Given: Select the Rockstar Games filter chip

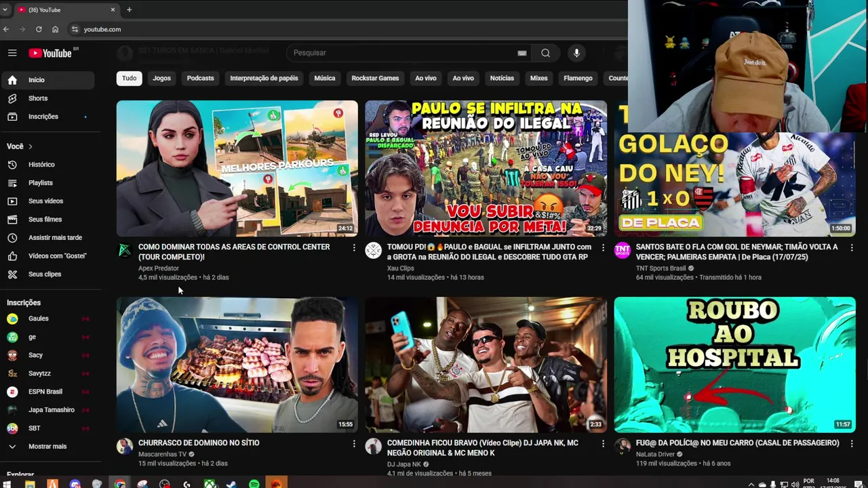Looking at the screenshot, I should tap(375, 78).
